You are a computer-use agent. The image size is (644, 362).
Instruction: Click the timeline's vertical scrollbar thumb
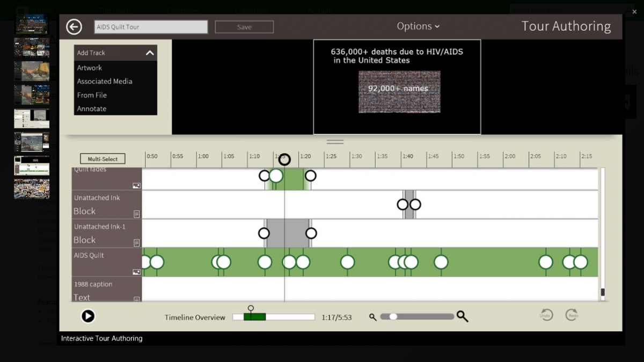(x=603, y=293)
